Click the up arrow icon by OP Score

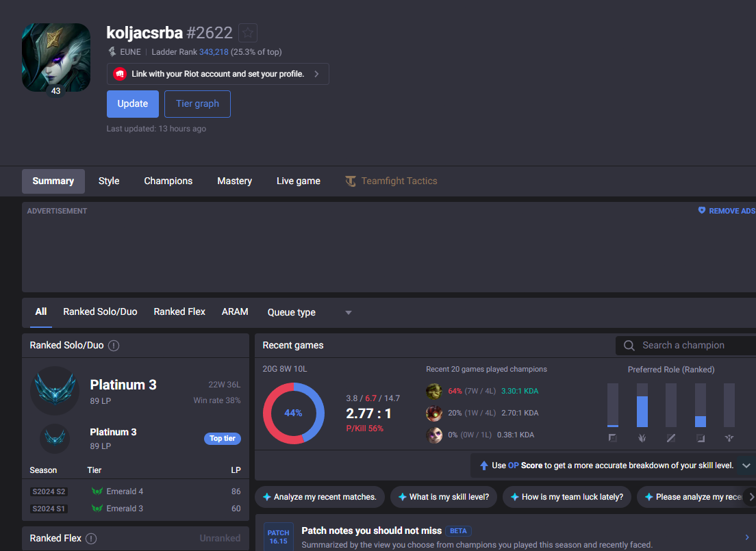point(484,465)
